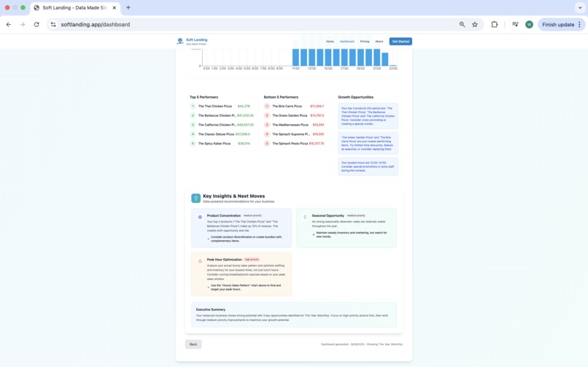This screenshot has height=367, width=588.
Task: Click red rank badge beside Green Garden Pizza
Action: tap(267, 115)
